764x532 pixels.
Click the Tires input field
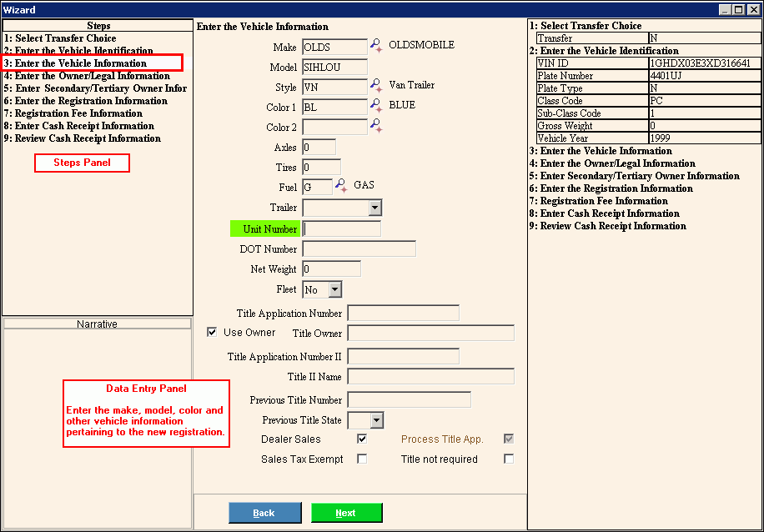click(x=321, y=167)
